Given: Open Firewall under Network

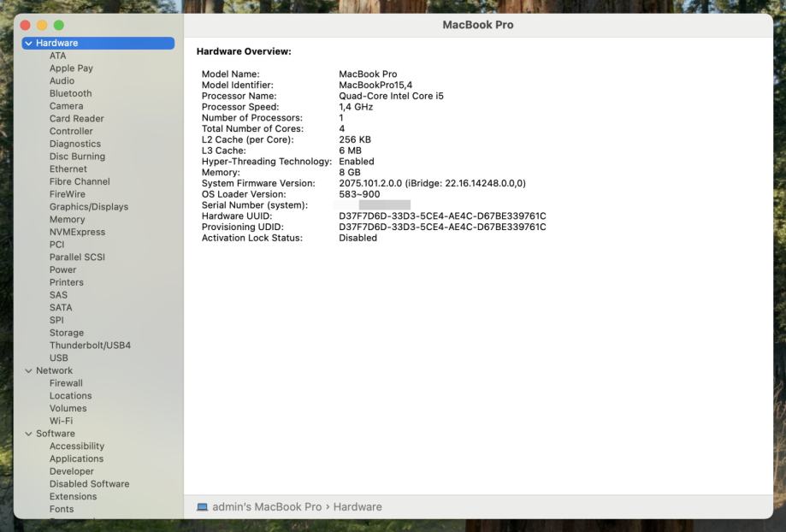Looking at the screenshot, I should point(66,383).
